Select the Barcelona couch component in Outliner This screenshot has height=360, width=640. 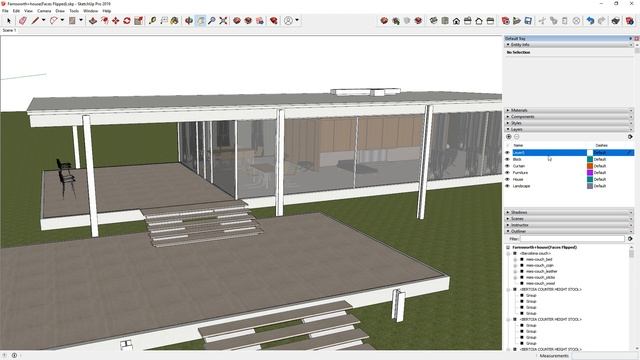coord(535,253)
